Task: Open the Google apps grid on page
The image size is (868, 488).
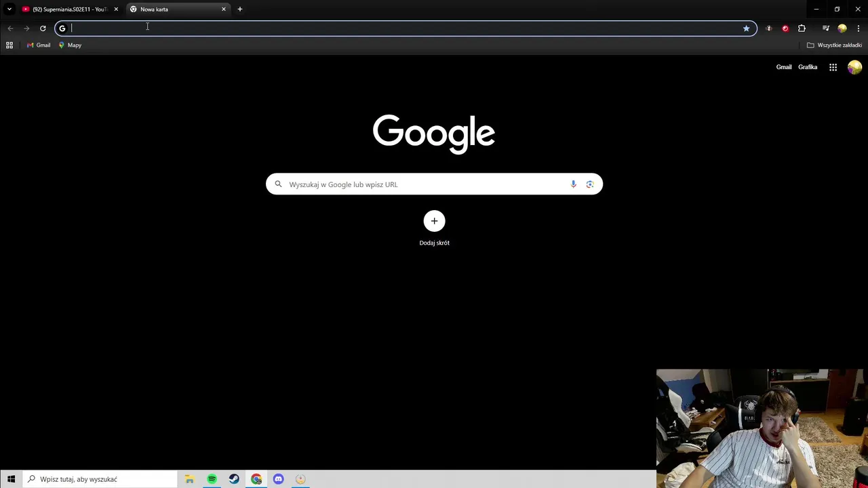Action: pyautogui.click(x=833, y=67)
